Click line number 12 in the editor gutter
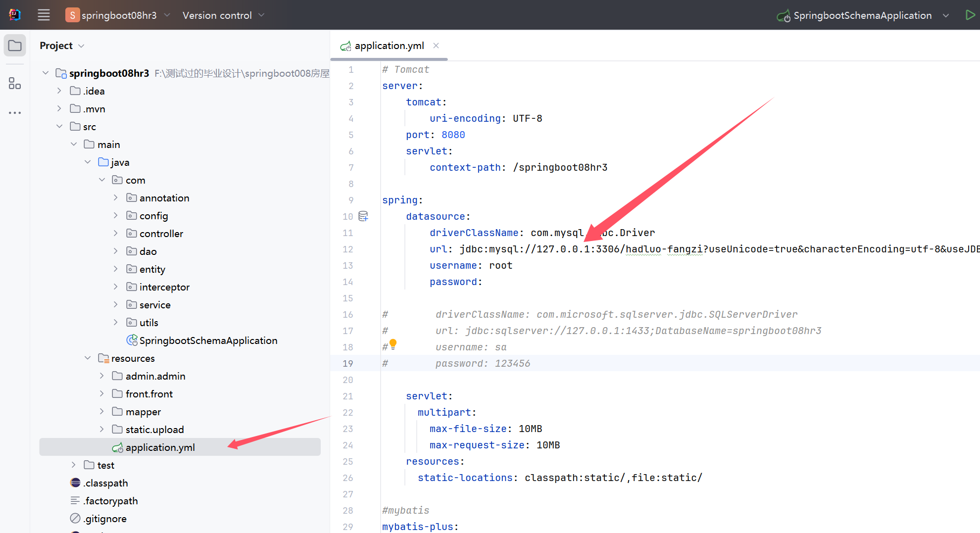The image size is (980, 533). point(348,249)
